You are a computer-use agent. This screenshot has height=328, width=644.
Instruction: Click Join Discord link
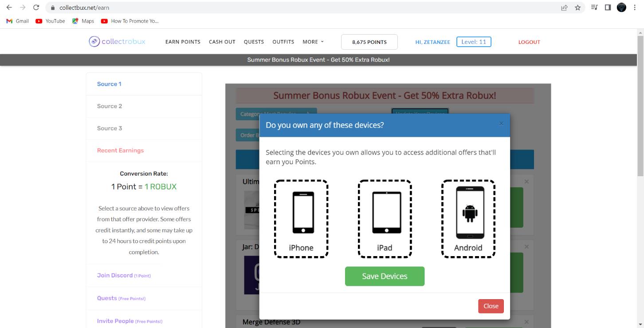click(124, 275)
